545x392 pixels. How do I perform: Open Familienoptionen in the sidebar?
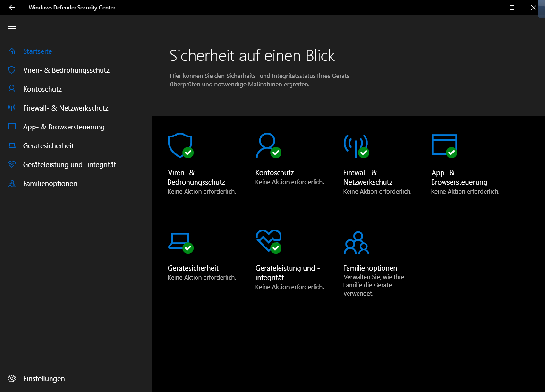coord(50,184)
